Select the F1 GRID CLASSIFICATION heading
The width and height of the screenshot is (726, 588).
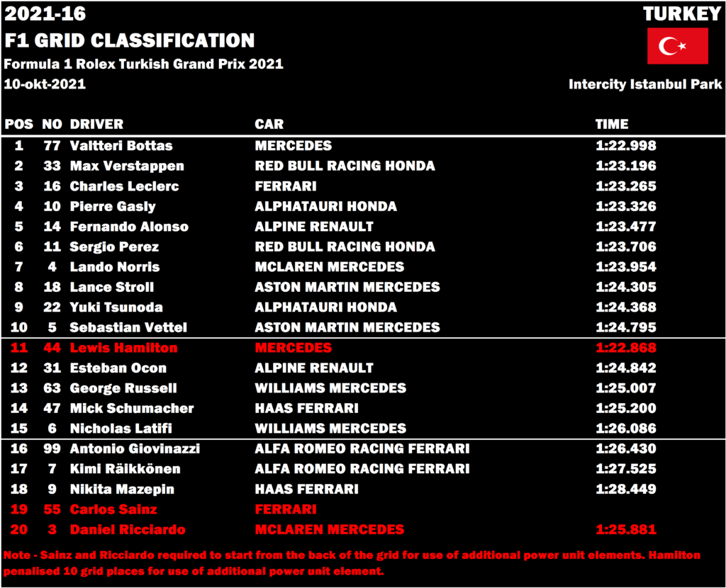130,40
